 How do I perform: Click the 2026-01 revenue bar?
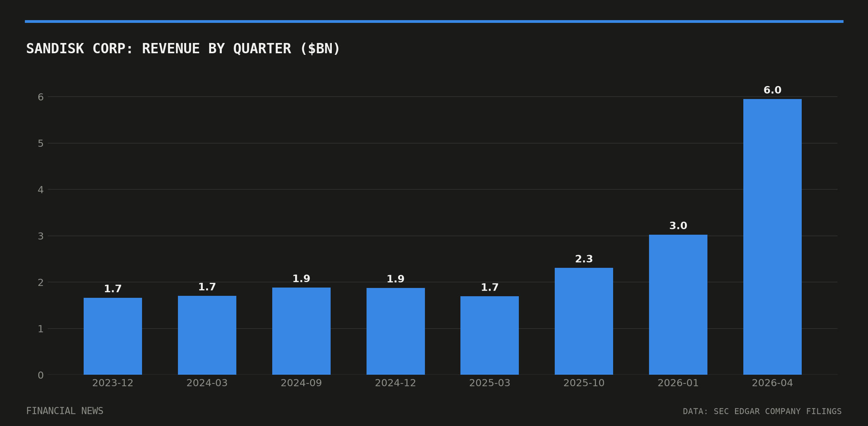[678, 305]
